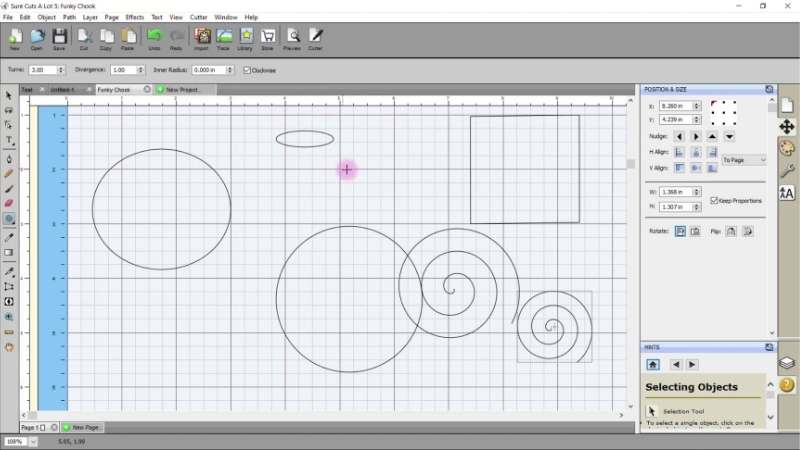800x450 pixels.
Task: Select the Hand pan tool
Action: [x=9, y=347]
